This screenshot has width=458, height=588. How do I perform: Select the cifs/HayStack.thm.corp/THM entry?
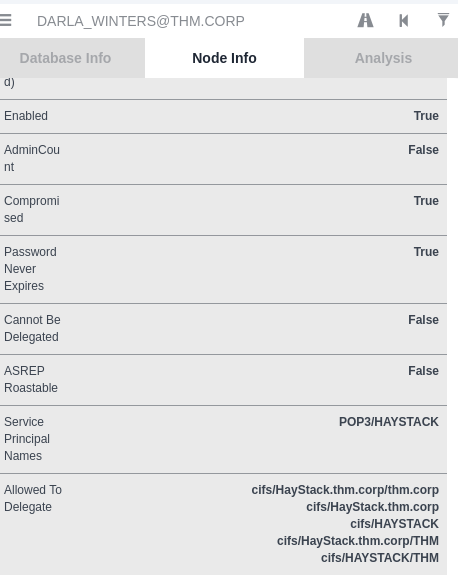pyautogui.click(x=358, y=541)
